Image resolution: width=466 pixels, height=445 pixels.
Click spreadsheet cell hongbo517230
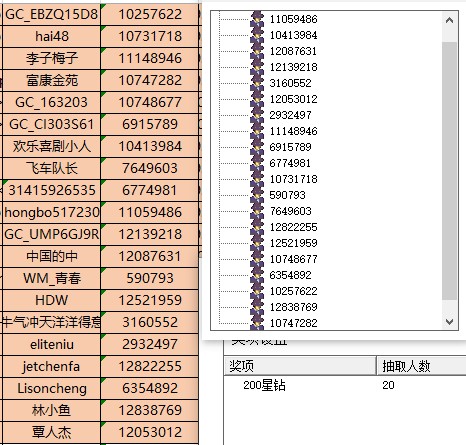51,212
